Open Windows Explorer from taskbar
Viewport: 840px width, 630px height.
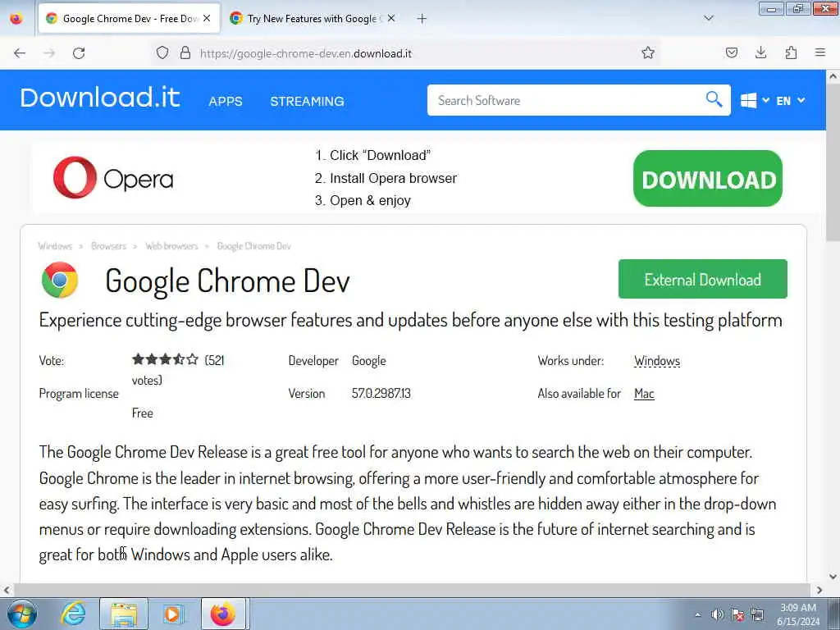tap(124, 614)
